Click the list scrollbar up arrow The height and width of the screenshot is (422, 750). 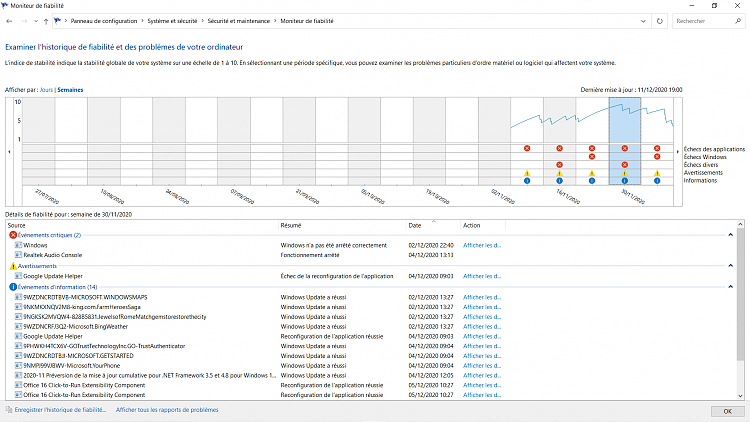click(x=740, y=224)
